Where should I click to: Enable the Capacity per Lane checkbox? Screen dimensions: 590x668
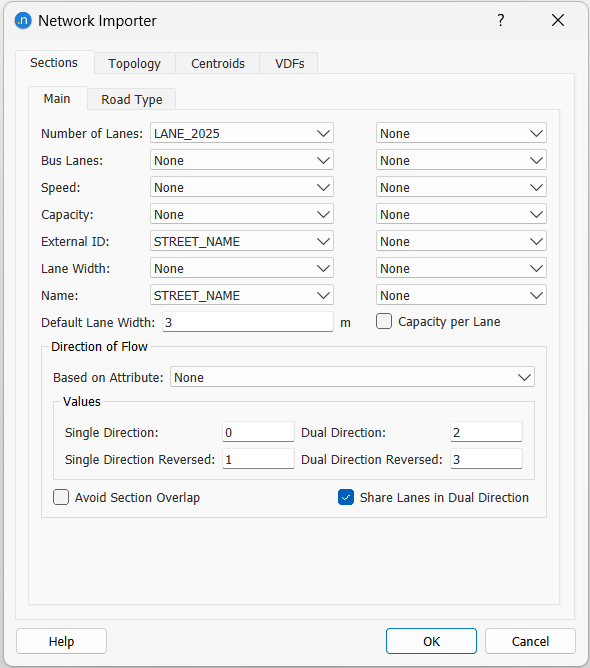[384, 322]
